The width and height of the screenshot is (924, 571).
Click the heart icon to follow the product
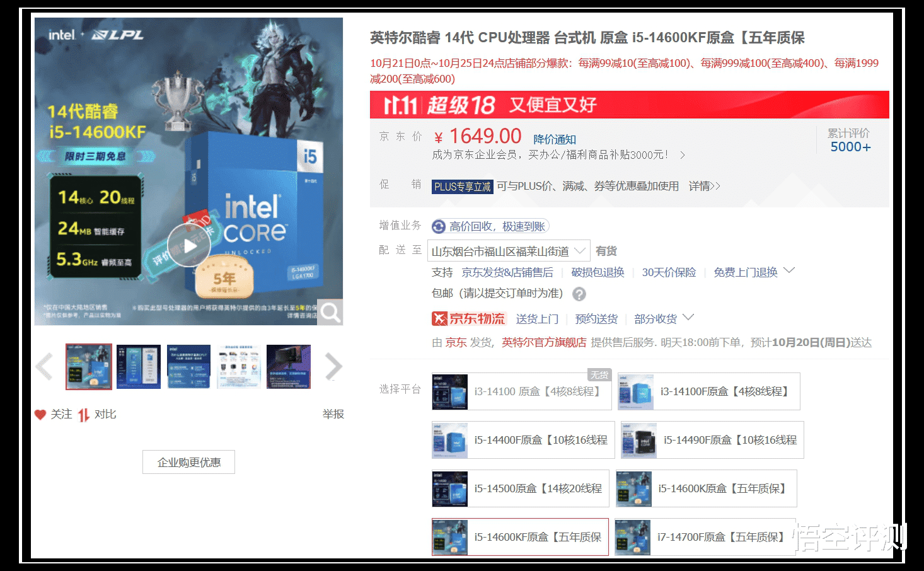coord(40,414)
